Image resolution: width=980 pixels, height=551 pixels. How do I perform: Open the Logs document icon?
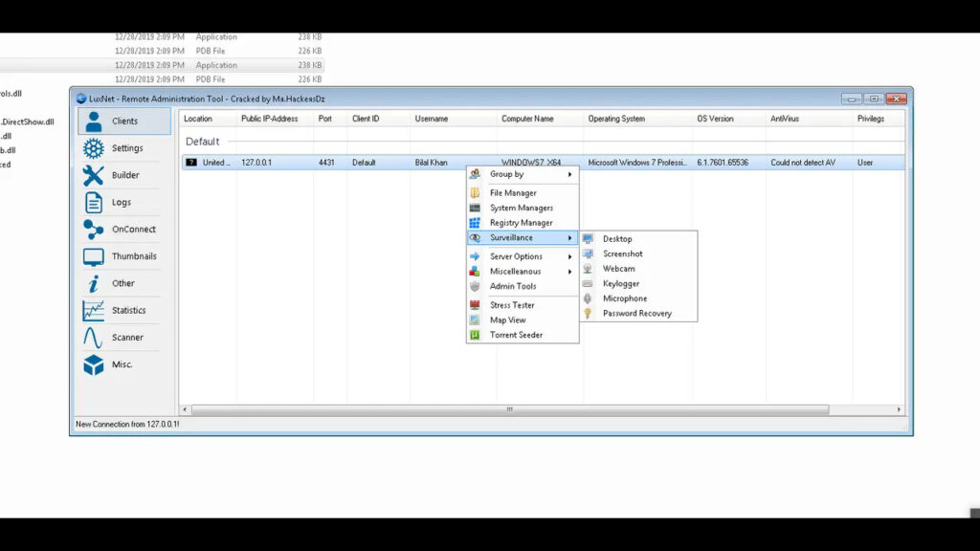[94, 203]
